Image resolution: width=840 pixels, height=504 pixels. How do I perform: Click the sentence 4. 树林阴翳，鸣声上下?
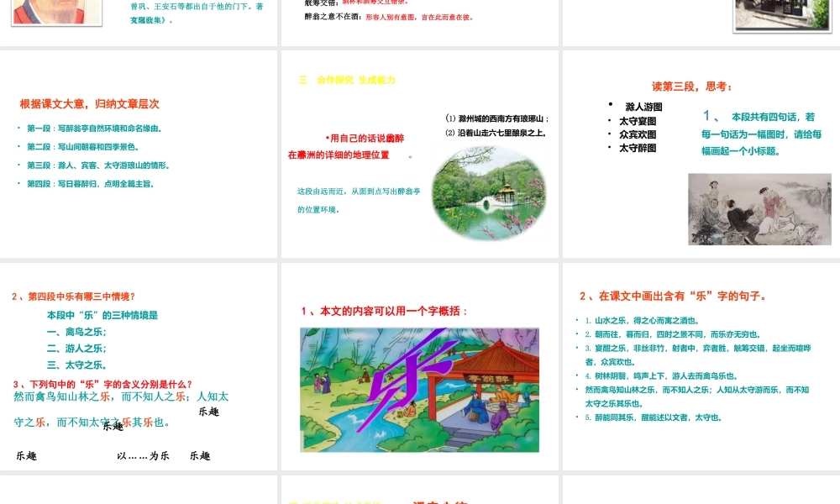click(x=661, y=376)
